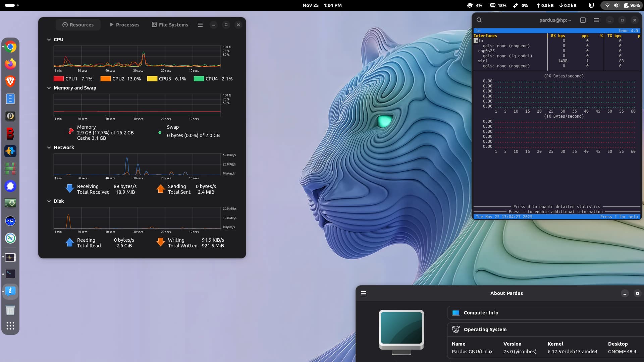
Task: Open the clock and calendar in the top bar
Action: click(322, 5)
